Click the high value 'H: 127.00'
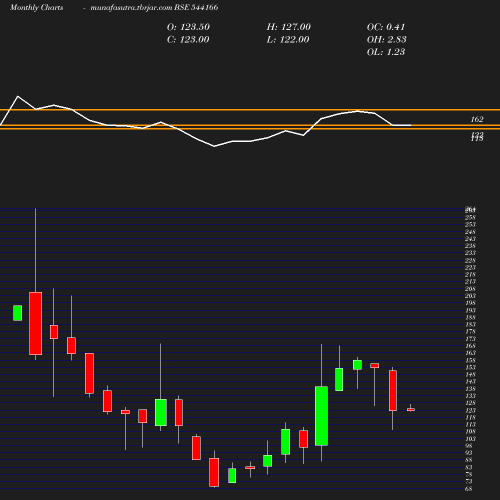500x500 pixels. click(288, 27)
